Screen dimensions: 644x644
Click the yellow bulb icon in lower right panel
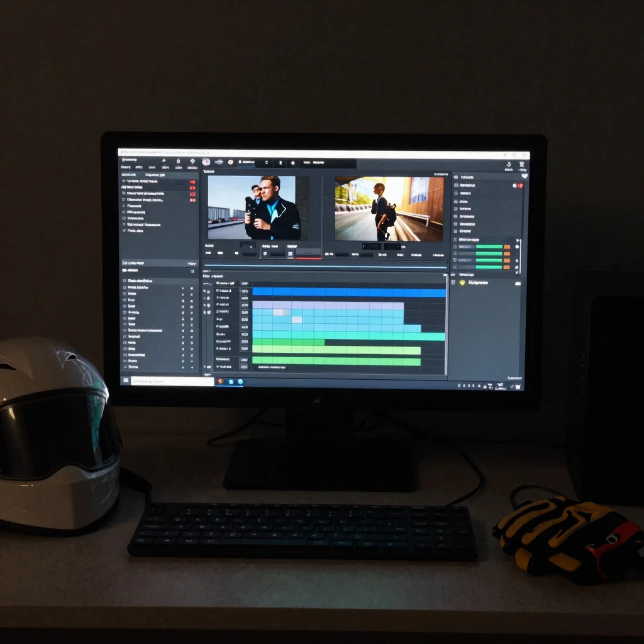coord(462,282)
